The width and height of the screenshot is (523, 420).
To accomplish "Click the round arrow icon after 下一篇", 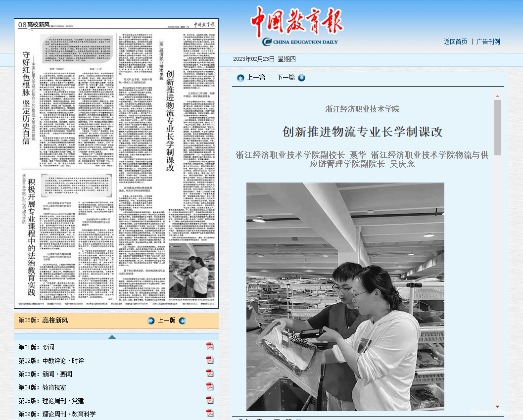I will pos(301,78).
